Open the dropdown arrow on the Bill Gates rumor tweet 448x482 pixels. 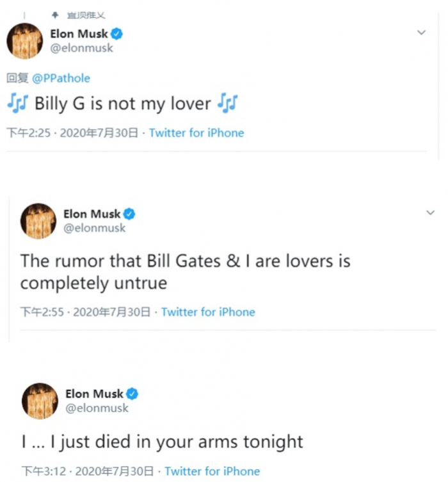(x=431, y=212)
